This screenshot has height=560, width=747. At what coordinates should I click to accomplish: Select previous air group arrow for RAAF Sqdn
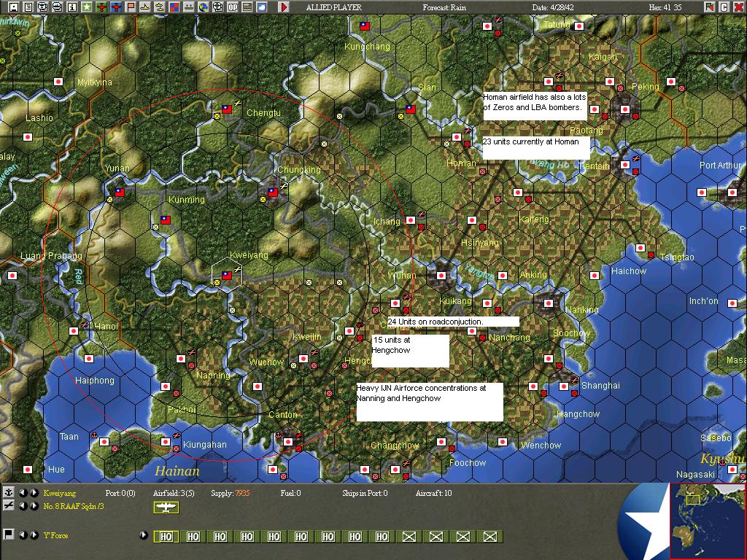[23, 506]
